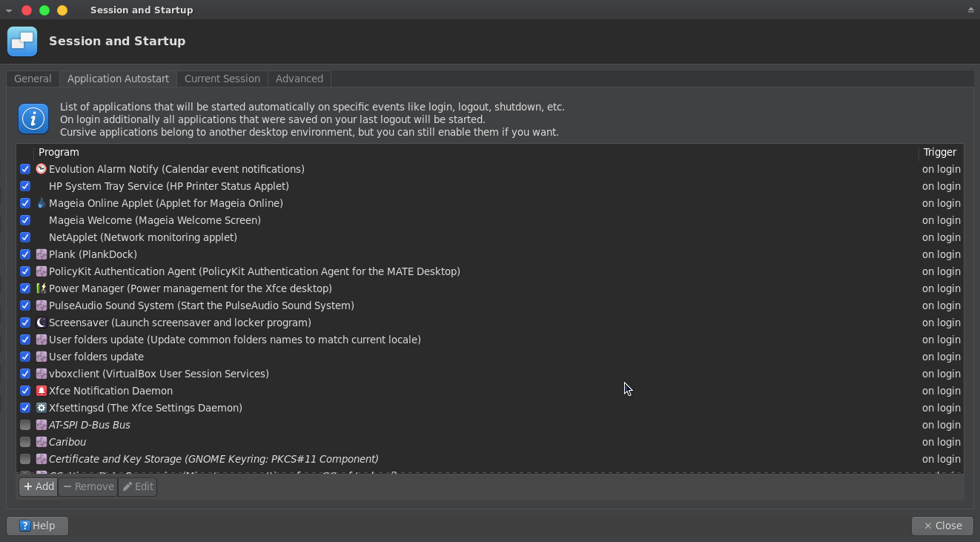
Task: Uncheck HP System Tray Service
Action: coord(25,186)
